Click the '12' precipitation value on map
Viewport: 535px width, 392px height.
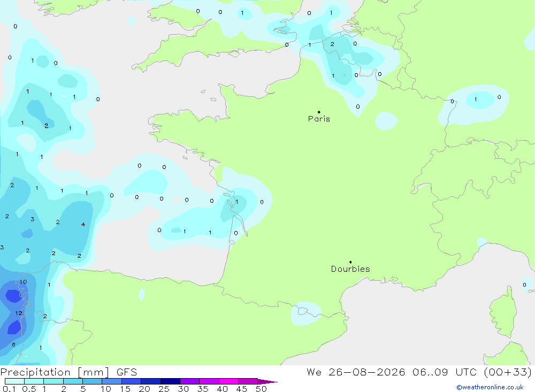(x=18, y=313)
